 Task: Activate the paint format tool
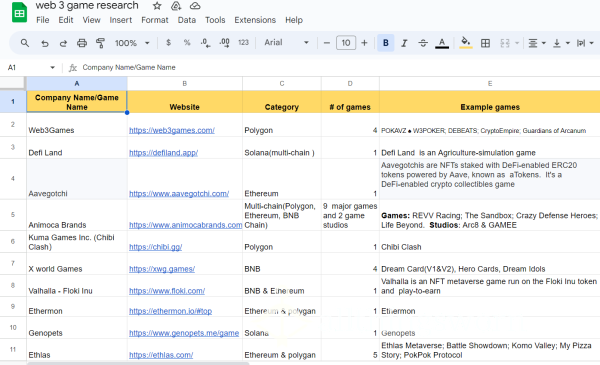click(100, 43)
